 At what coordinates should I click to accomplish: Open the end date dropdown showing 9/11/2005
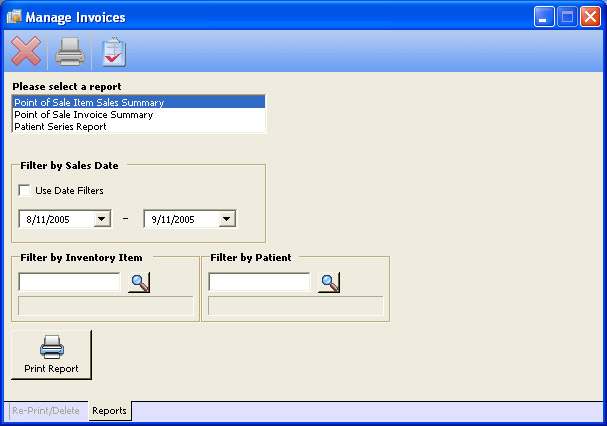pyautogui.click(x=226, y=219)
